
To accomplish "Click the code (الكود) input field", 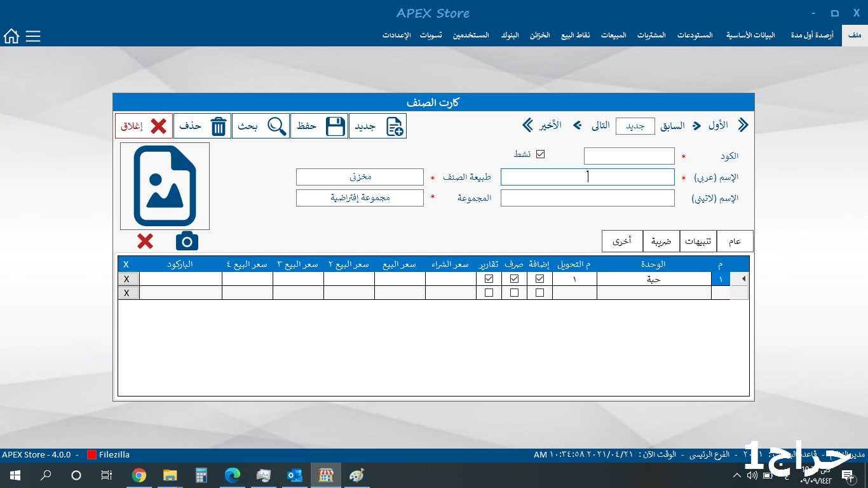I will click(628, 156).
